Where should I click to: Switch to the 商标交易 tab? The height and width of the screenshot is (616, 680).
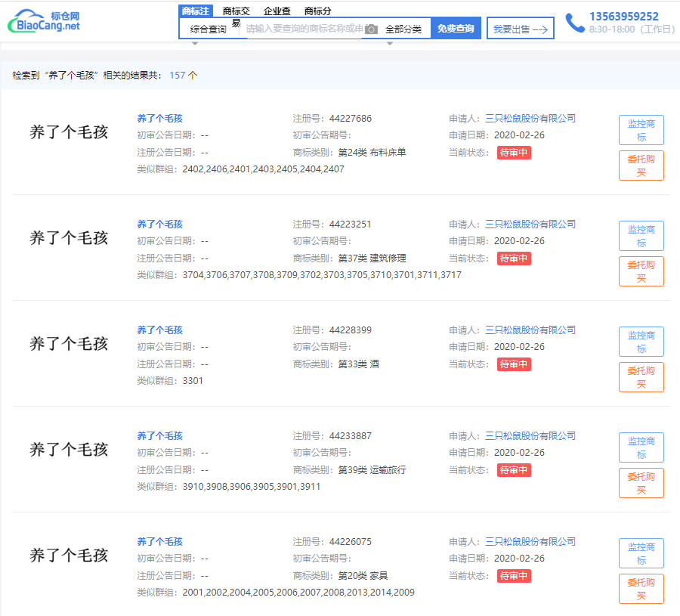[x=236, y=11]
